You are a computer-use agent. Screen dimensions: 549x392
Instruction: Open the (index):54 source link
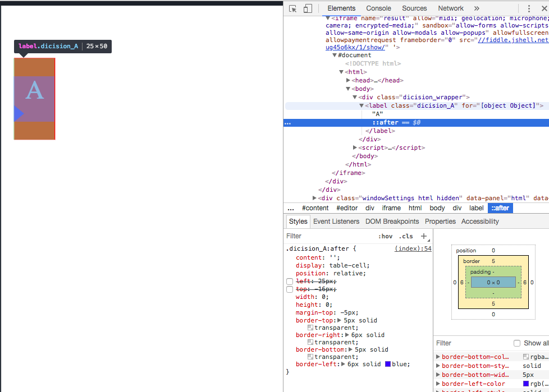(413, 248)
